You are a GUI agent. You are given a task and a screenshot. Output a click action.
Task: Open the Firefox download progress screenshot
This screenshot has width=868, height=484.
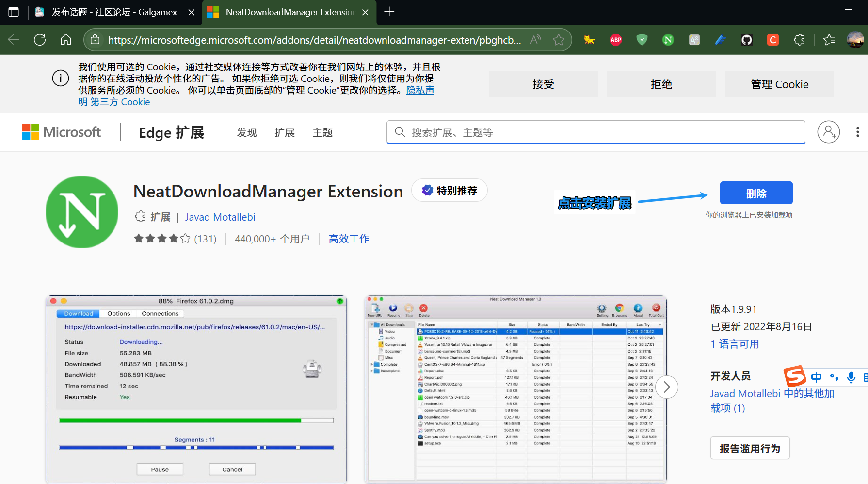(196, 389)
